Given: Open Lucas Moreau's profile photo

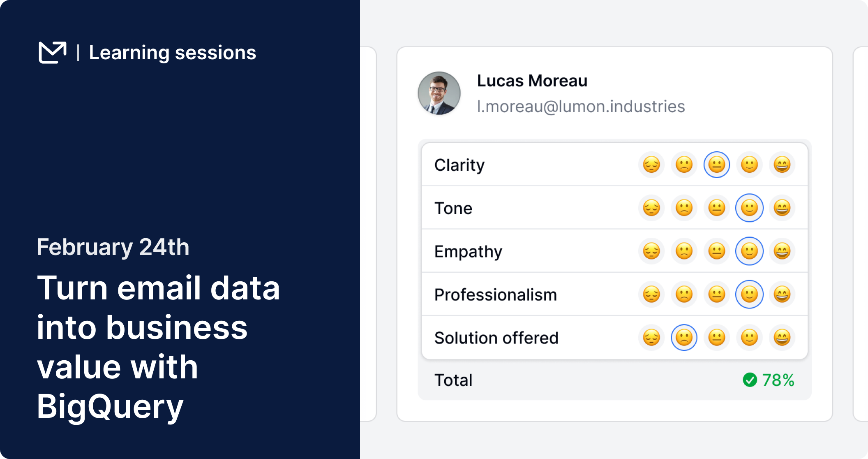Looking at the screenshot, I should (439, 93).
